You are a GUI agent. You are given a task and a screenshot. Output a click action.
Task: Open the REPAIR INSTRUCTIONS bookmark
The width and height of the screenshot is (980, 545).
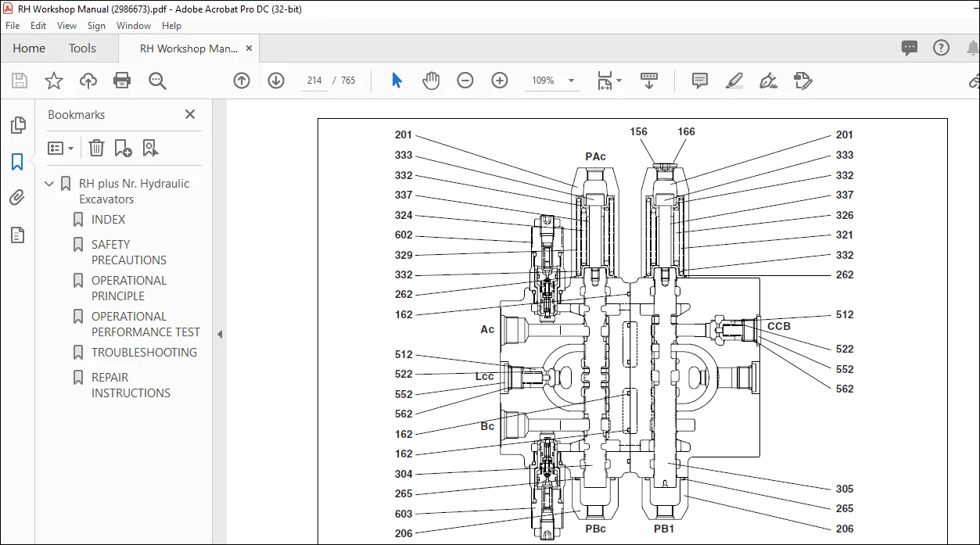(131, 385)
